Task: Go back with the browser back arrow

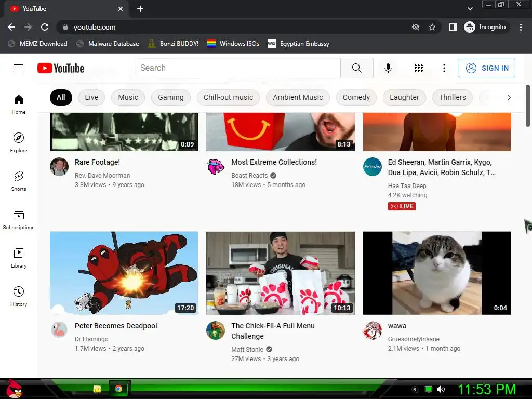Action: [x=11, y=27]
